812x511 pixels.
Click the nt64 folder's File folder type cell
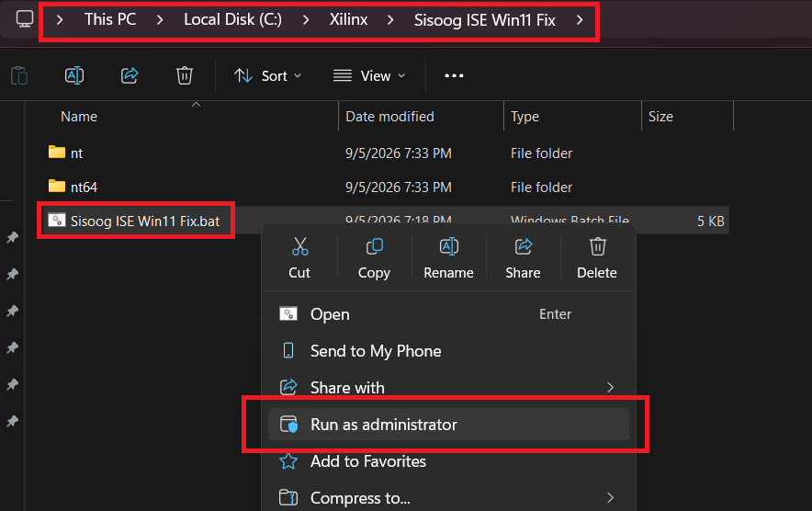[x=541, y=187]
